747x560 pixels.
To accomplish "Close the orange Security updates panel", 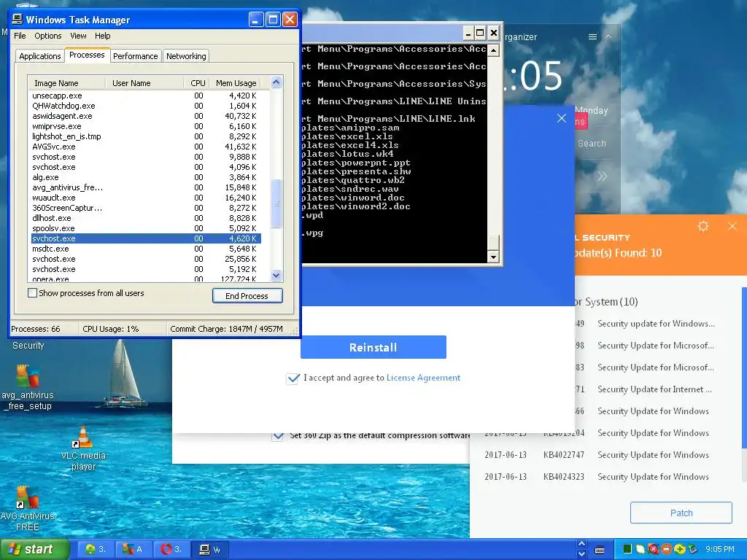I will pos(732,226).
